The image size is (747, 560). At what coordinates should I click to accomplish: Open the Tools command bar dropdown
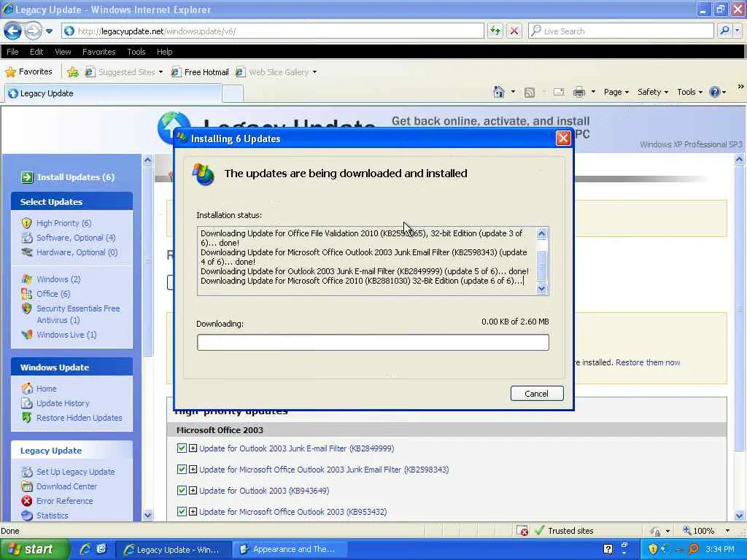pyautogui.click(x=689, y=92)
